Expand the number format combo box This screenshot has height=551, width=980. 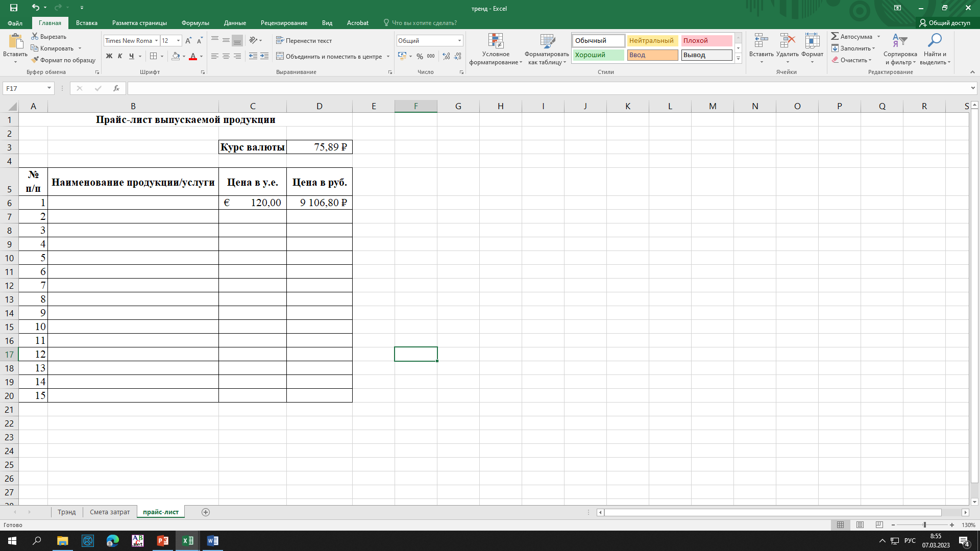click(x=459, y=41)
